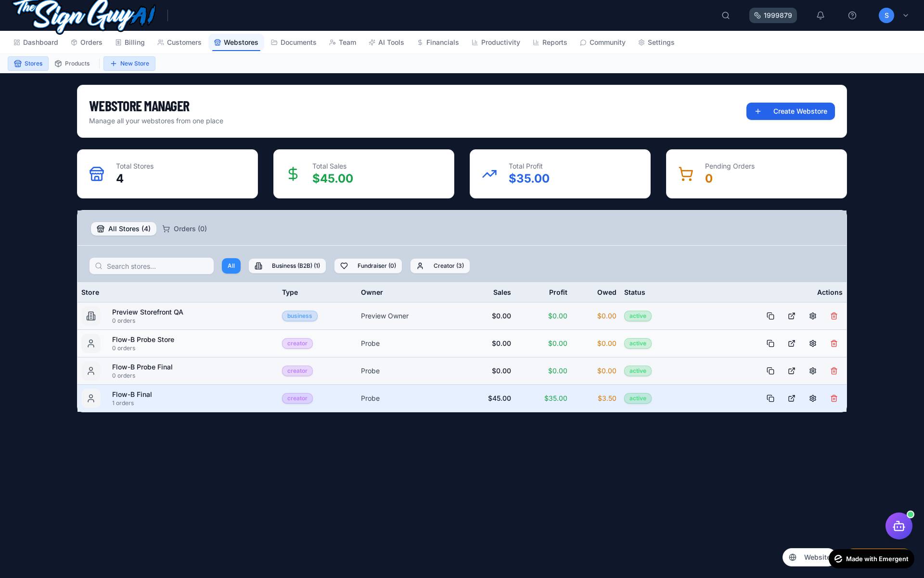The height and width of the screenshot is (578, 924).
Task: Click the Total Sales $45.00 card
Action: coord(364,174)
